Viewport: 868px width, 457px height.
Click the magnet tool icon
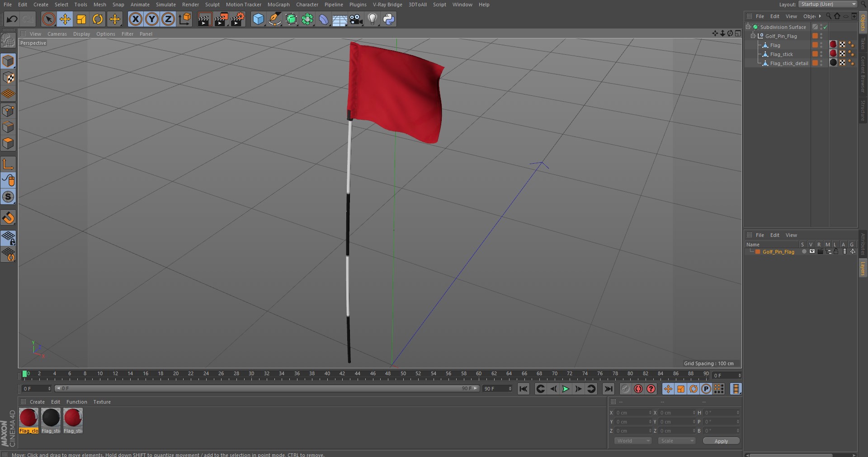tap(8, 218)
